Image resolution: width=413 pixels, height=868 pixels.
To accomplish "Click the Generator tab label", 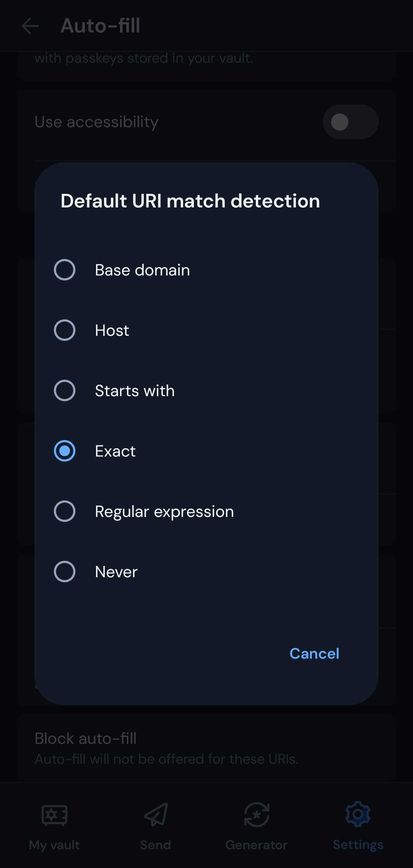I will coord(257,845).
